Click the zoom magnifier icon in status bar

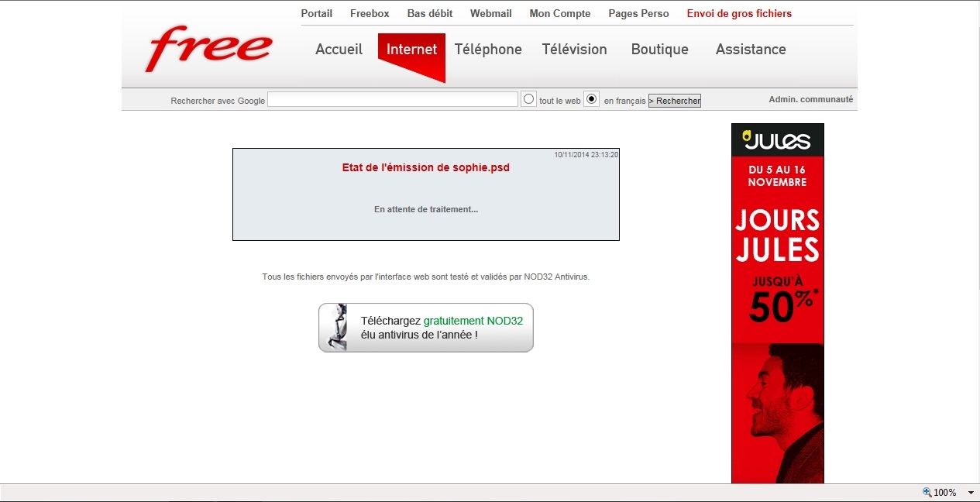tap(927, 492)
